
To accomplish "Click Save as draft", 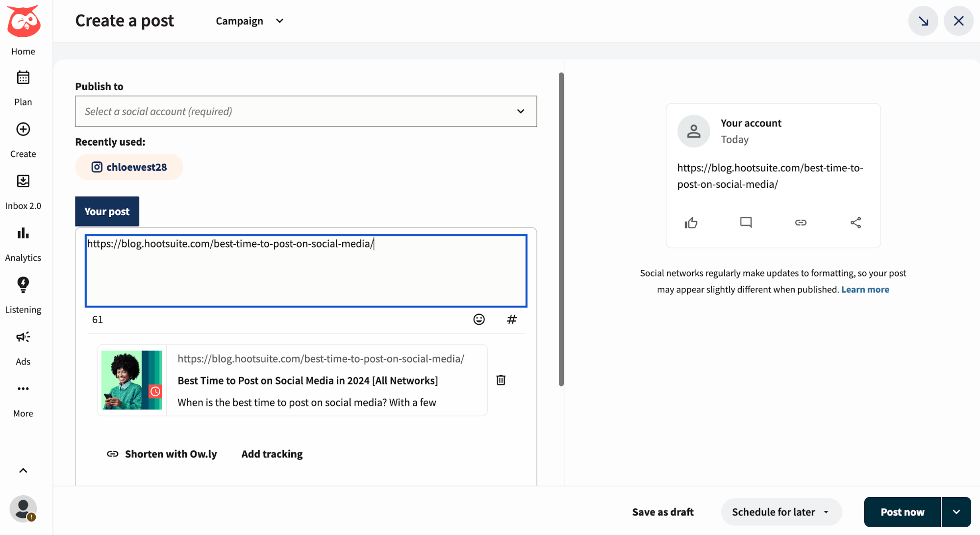I will [662, 511].
